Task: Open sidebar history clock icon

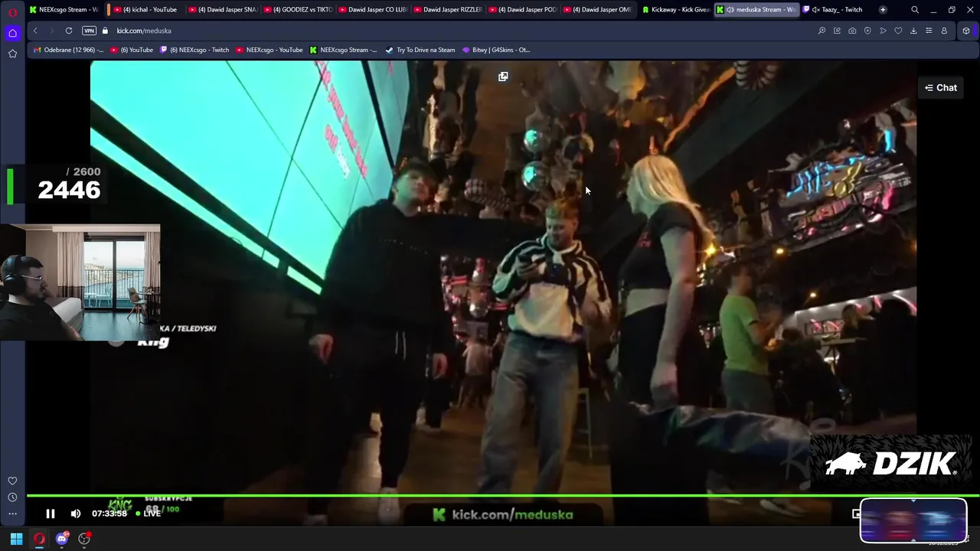Action: click(x=12, y=497)
